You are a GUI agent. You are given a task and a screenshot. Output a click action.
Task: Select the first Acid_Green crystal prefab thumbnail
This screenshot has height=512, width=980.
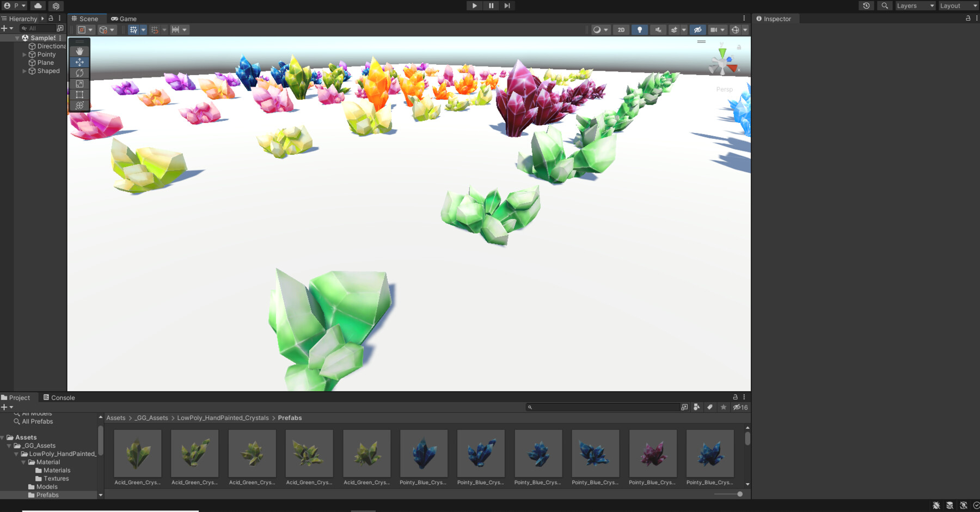pyautogui.click(x=137, y=453)
